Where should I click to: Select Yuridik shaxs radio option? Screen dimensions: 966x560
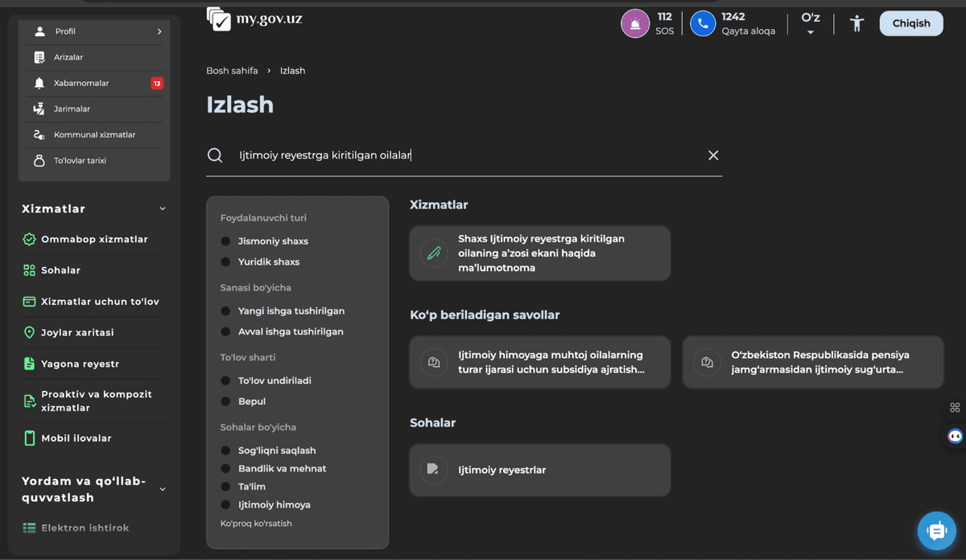coord(225,262)
